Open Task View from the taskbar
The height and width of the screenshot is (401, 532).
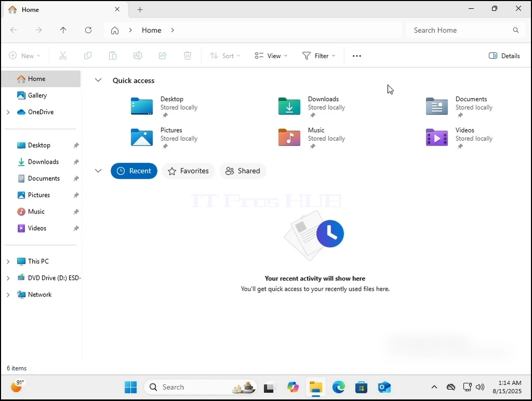pos(269,387)
